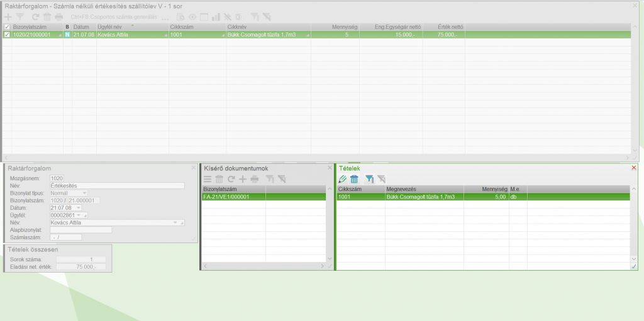Click the Mennyiség header in Tételek table
Screen dimensions: 644x321
click(x=486, y=188)
